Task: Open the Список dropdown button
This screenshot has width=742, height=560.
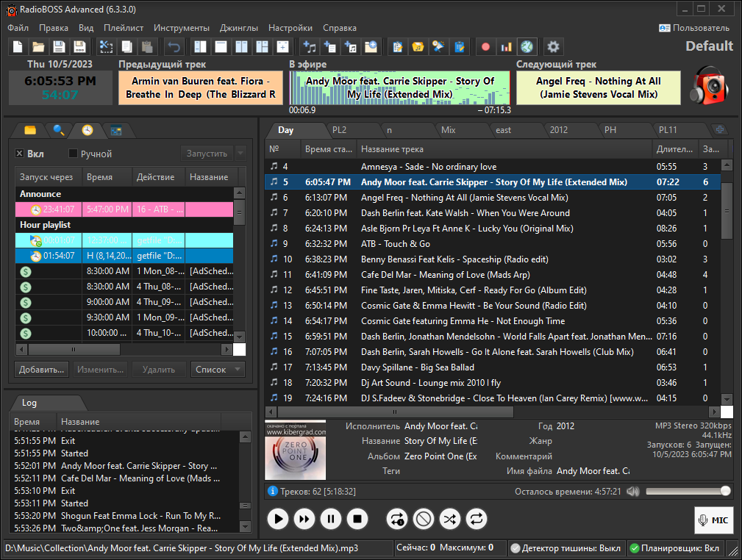Action: [x=218, y=370]
